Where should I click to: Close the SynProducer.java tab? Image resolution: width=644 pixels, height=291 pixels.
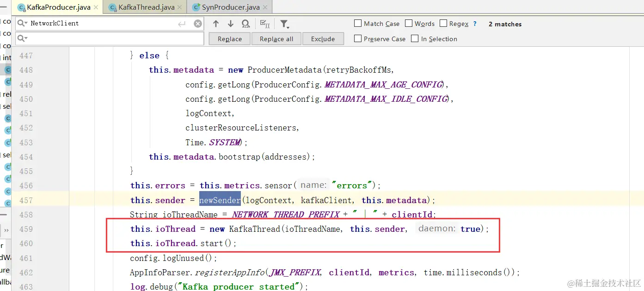(x=265, y=7)
